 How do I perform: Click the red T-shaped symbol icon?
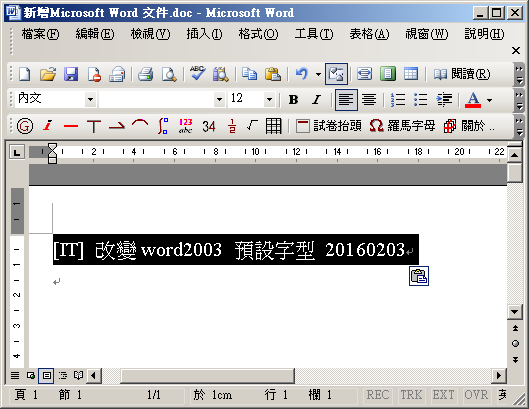click(94, 126)
